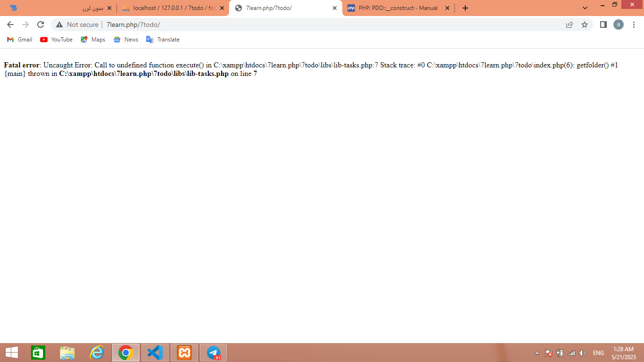Open the Chrome side panel
This screenshot has height=362, width=644.
[603, 25]
